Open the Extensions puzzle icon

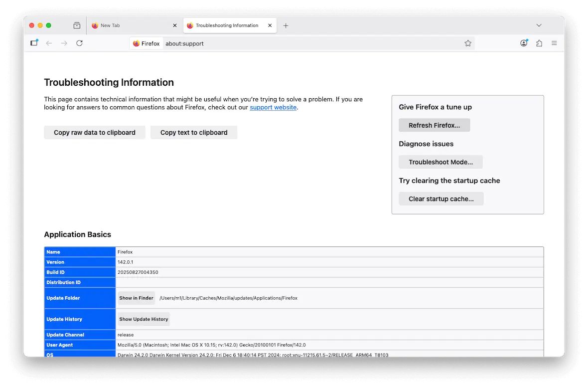coord(539,43)
